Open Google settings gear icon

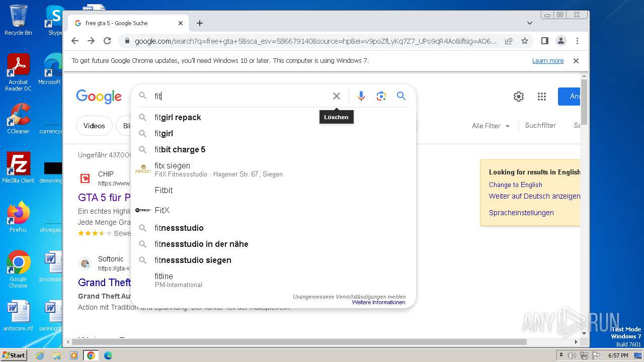click(519, 97)
